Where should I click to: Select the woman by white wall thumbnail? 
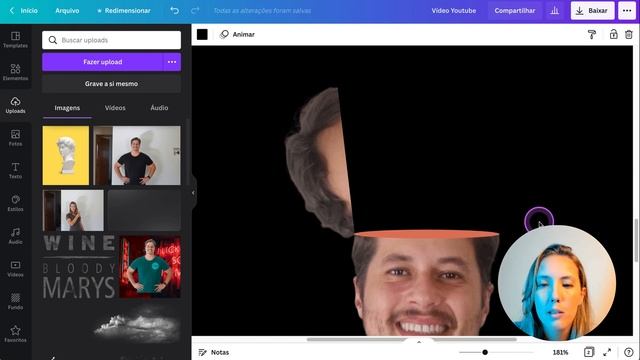point(73,211)
